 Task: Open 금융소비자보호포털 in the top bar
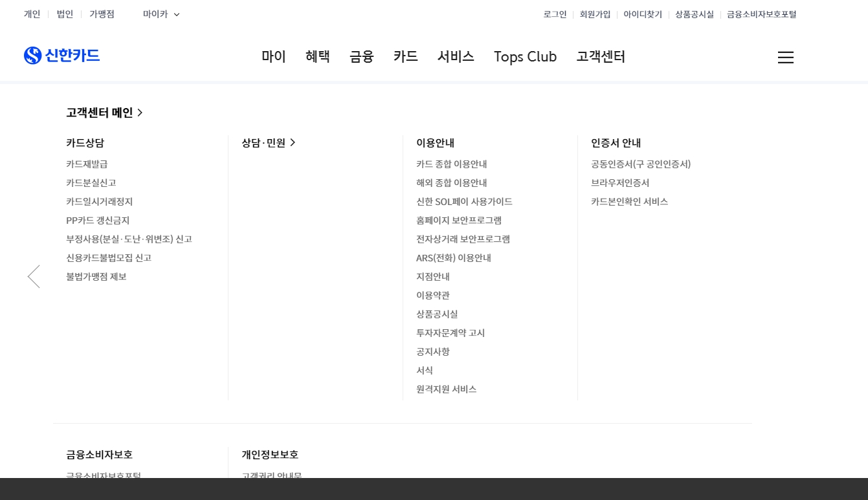pos(761,14)
